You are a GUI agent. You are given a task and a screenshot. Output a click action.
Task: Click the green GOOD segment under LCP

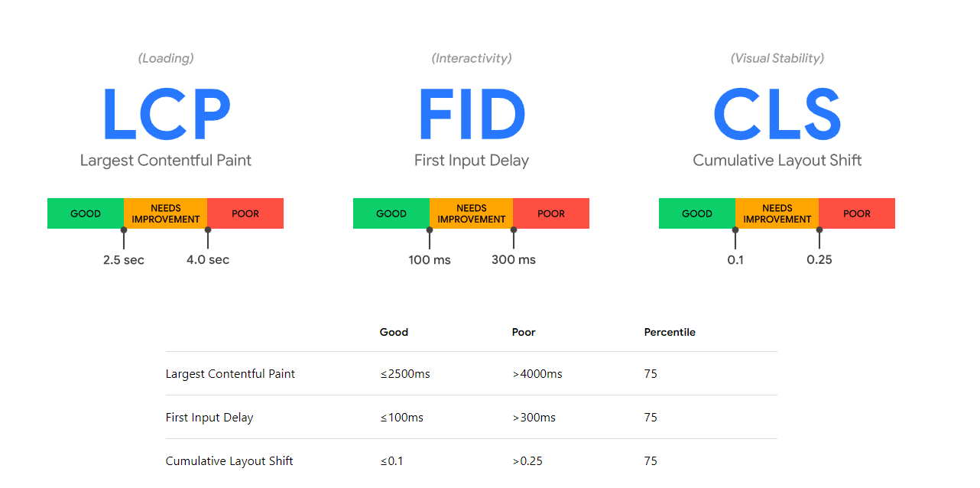[86, 213]
